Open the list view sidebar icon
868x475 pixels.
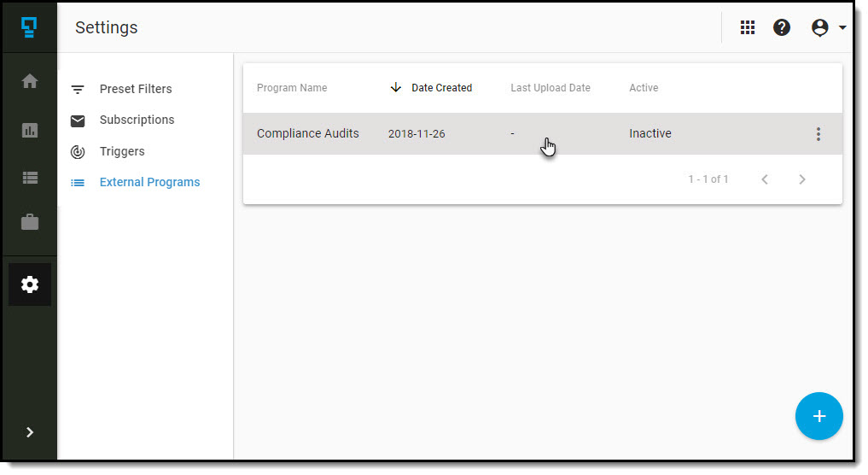30,178
